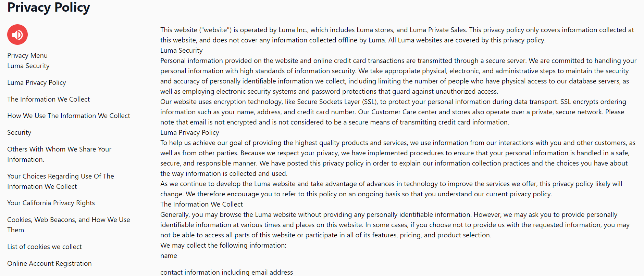Image resolution: width=644 pixels, height=276 pixels.
Task: Click the Luma Privacy Policy content heading
Action: 189,132
